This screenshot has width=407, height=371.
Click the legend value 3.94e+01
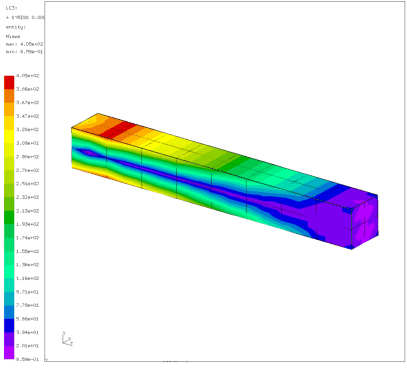click(28, 332)
